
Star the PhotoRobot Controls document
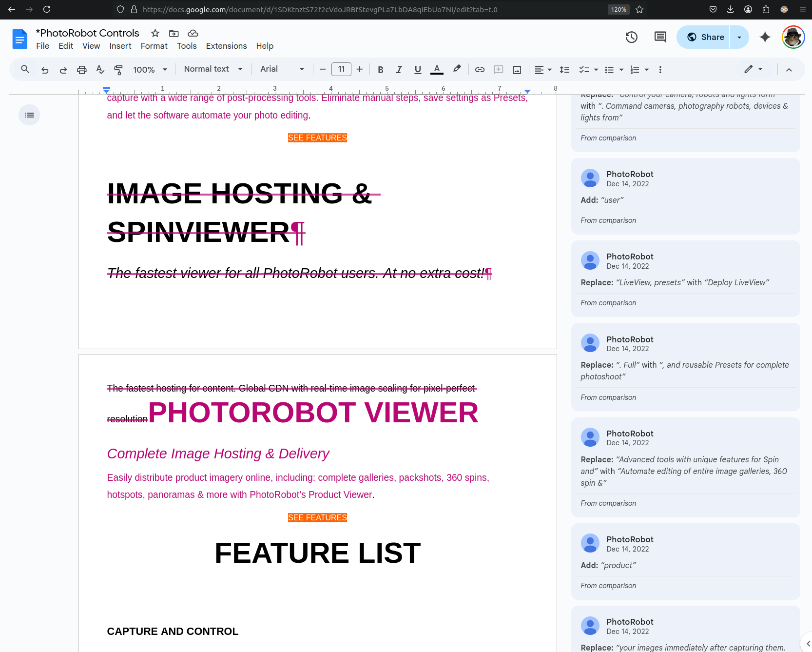click(x=155, y=33)
